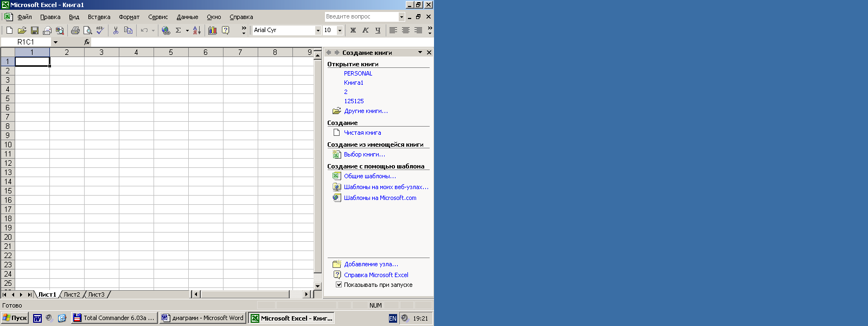Align cell text to the left
Viewport: 868px width, 326px height.
click(393, 30)
